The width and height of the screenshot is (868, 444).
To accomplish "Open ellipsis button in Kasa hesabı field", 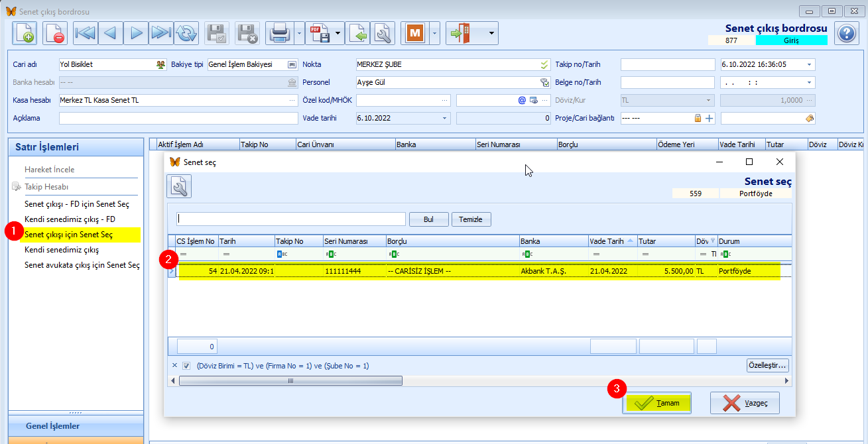I will click(x=292, y=100).
